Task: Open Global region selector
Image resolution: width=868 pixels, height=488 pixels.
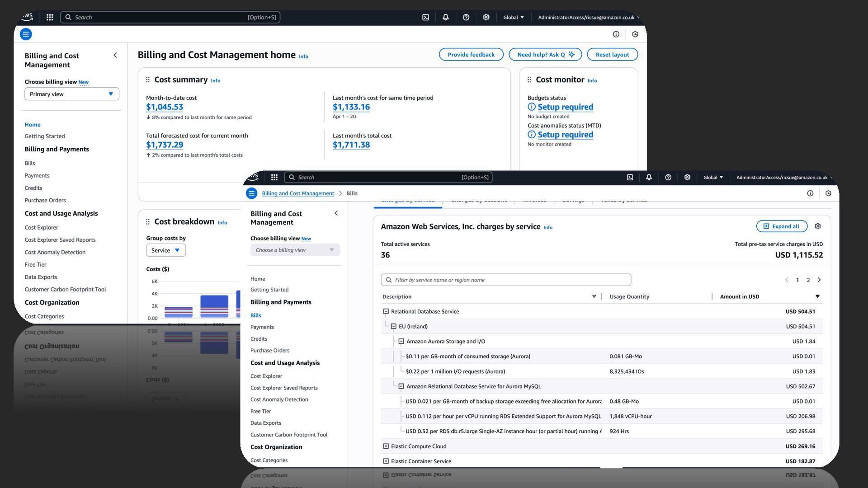Action: [513, 17]
